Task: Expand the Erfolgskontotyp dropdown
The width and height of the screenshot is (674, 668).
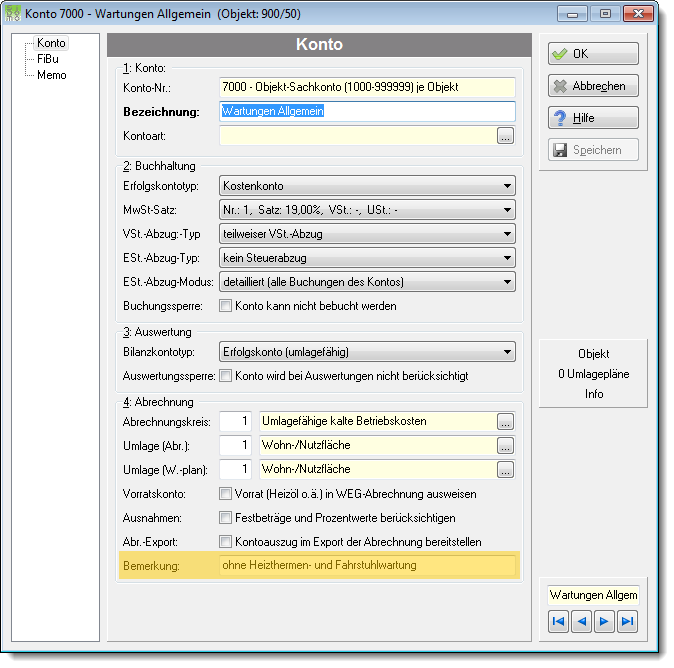Action: point(367,186)
